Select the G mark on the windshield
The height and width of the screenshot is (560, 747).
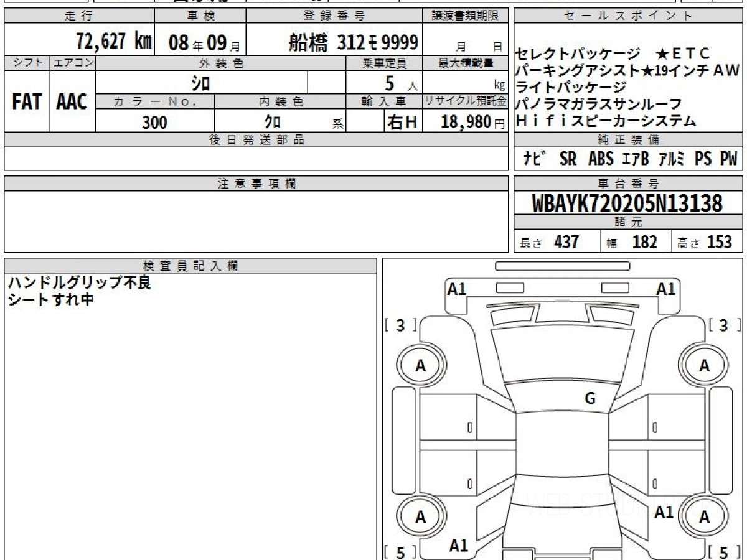click(590, 399)
